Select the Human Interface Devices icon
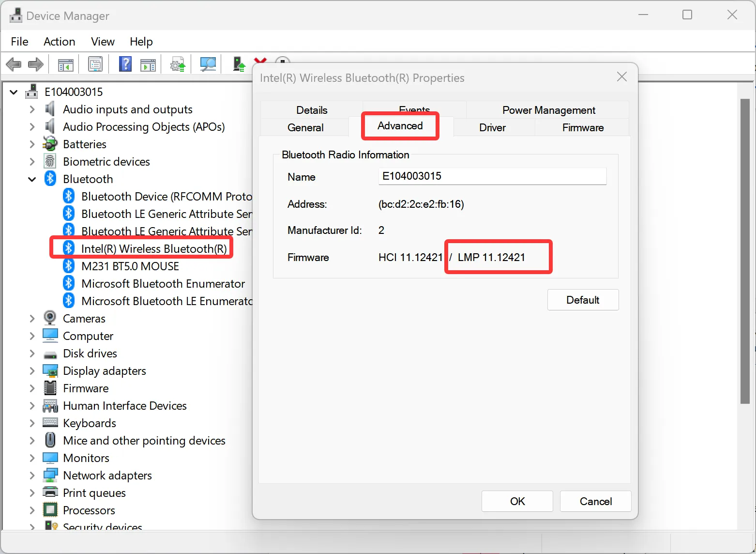 tap(50, 405)
